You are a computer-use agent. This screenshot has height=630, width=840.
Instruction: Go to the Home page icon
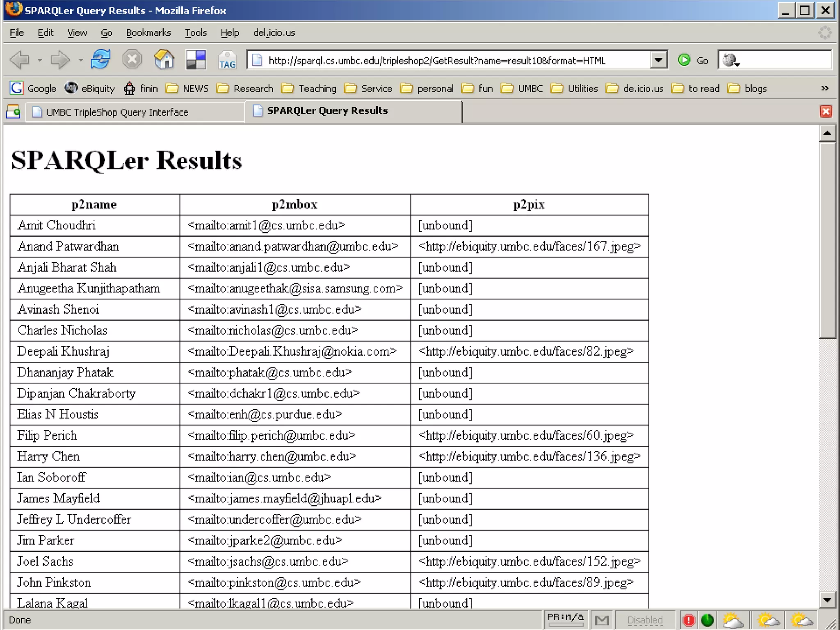[x=164, y=60]
